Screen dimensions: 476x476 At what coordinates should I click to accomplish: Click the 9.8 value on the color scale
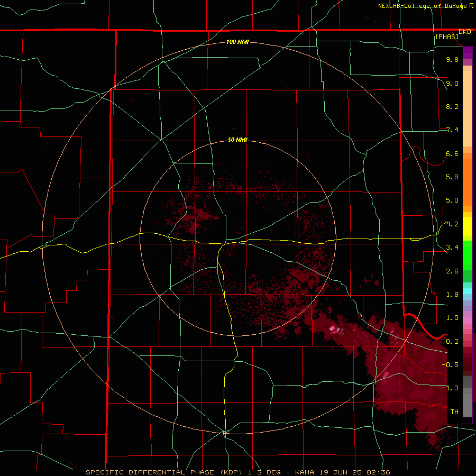coord(452,59)
